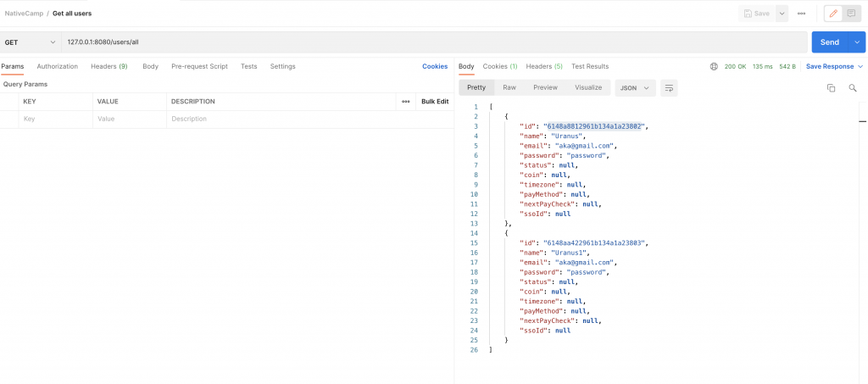Screen dimensions: 868x384
Task: Click the blue Cookies link
Action: pos(435,66)
